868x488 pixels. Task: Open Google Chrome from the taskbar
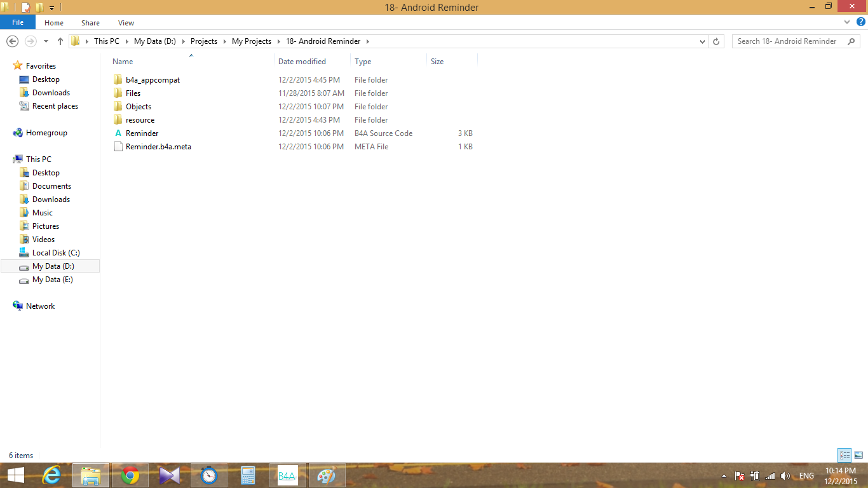tap(130, 475)
